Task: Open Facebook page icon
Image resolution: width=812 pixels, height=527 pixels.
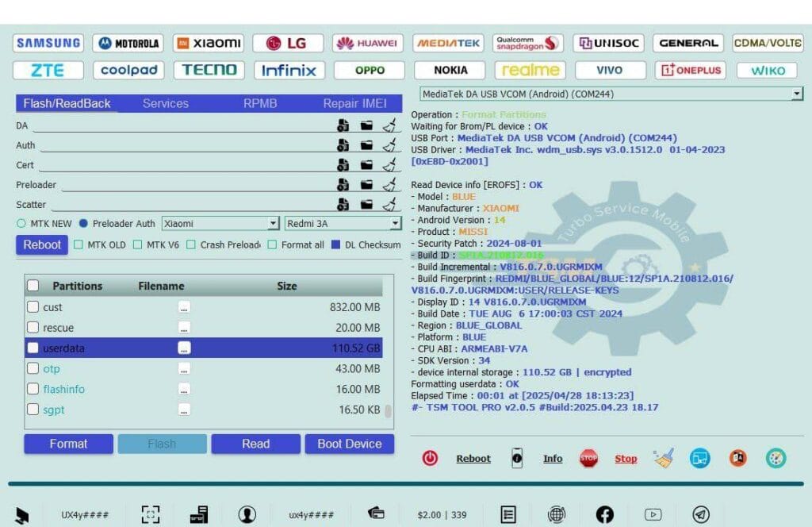Action: [605, 514]
